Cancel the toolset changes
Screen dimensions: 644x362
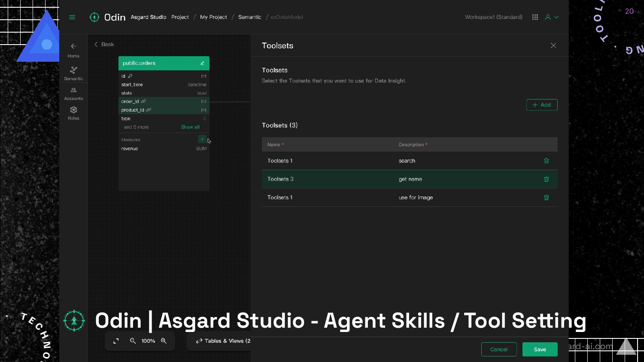pyautogui.click(x=499, y=350)
